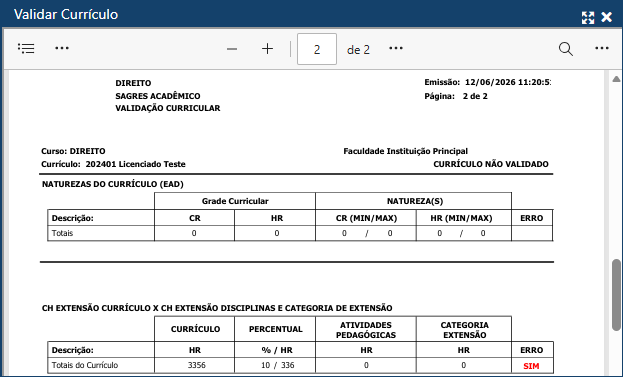The image size is (623, 377).
Task: Expand the Validar Currículo dialog to fullscreen
Action: (588, 17)
